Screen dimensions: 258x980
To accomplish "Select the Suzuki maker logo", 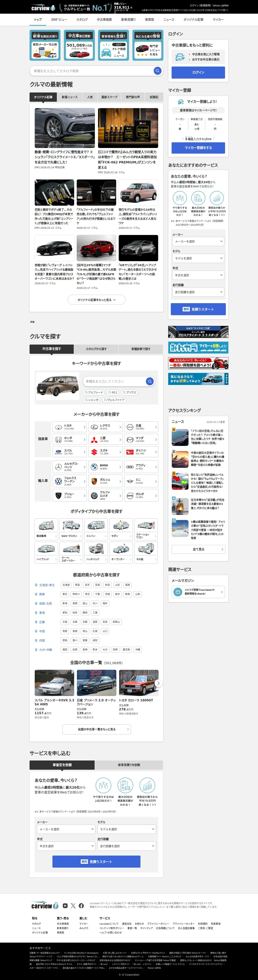I will [x=94, y=452].
